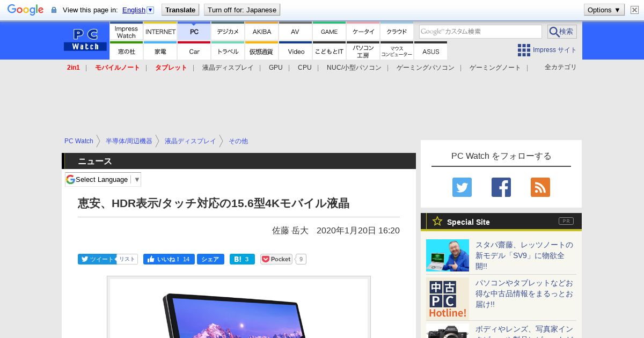Go to the ゲーミングパソコン category
644x338 pixels.
pyautogui.click(x=425, y=68)
